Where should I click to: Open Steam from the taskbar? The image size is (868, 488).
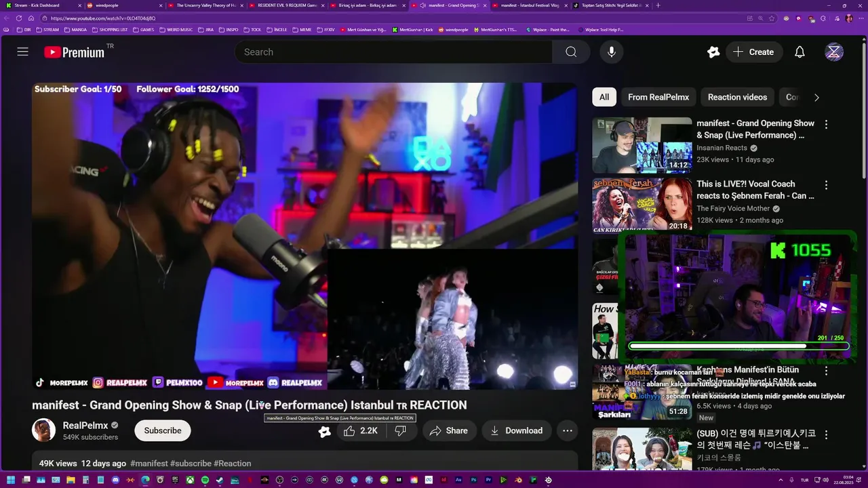click(220, 480)
